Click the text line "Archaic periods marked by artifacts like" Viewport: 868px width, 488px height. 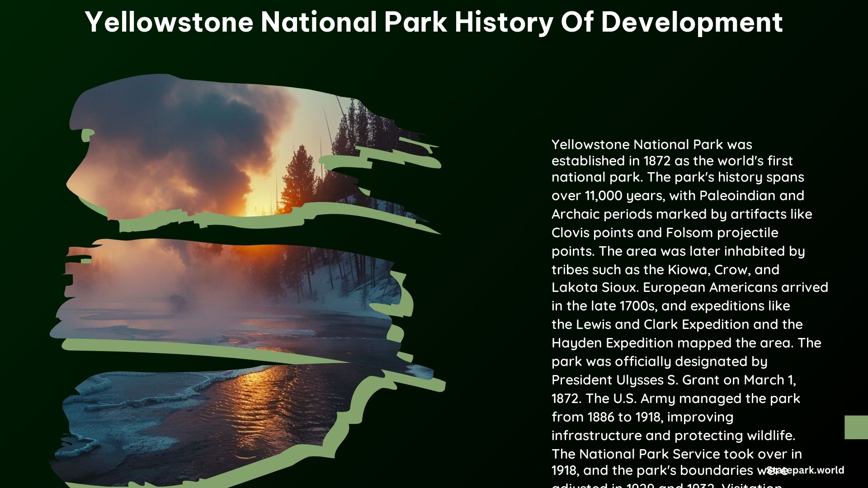pos(682,214)
